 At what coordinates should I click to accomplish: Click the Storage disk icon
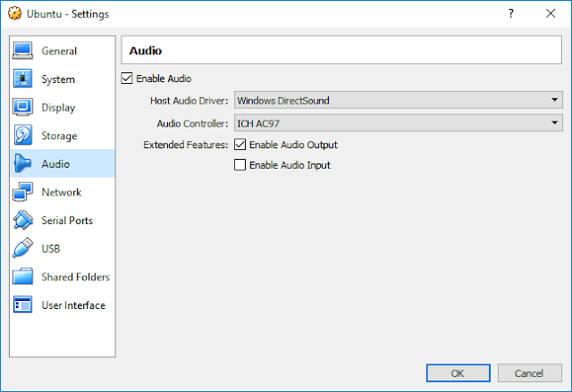(22, 135)
